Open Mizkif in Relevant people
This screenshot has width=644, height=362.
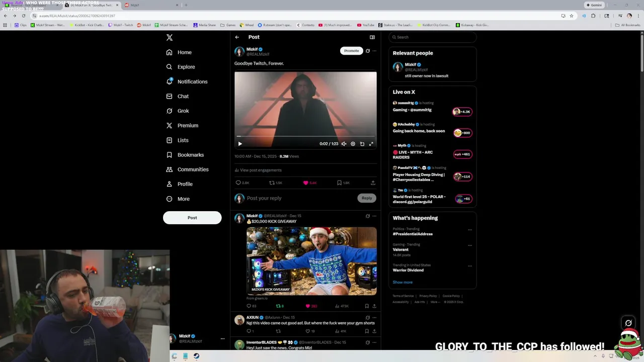point(432,70)
